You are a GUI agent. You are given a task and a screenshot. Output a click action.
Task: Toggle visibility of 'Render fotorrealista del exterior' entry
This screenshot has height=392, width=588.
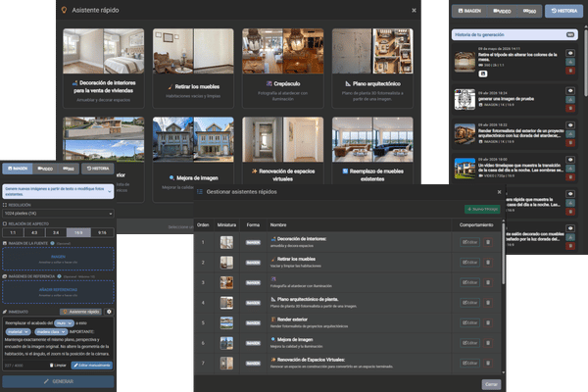tap(570, 125)
